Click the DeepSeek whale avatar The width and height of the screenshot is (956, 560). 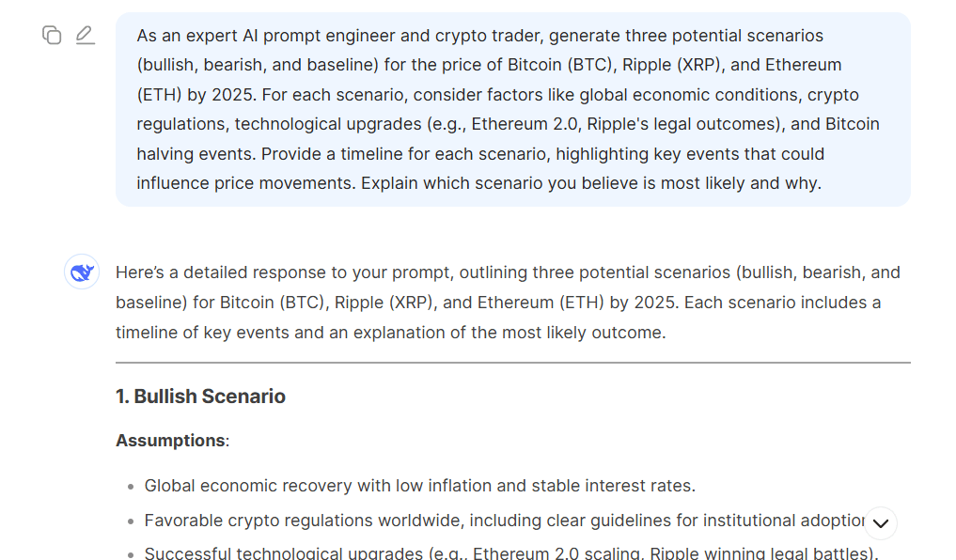[x=82, y=272]
